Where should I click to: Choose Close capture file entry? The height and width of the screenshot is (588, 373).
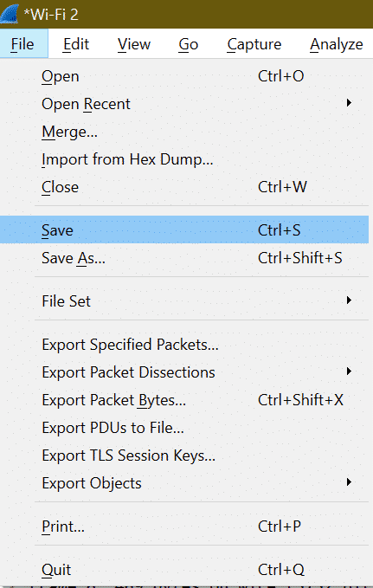click(184, 187)
